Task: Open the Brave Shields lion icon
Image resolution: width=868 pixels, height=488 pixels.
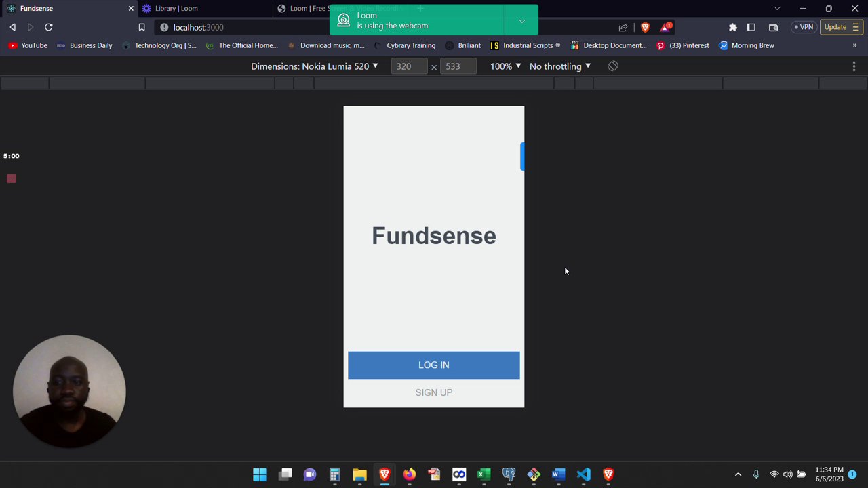Action: [x=645, y=27]
